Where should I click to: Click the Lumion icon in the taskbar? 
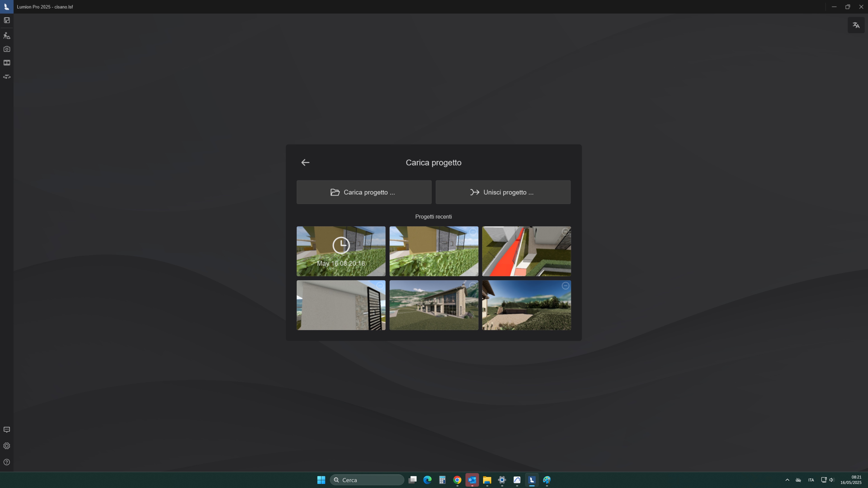(x=532, y=480)
